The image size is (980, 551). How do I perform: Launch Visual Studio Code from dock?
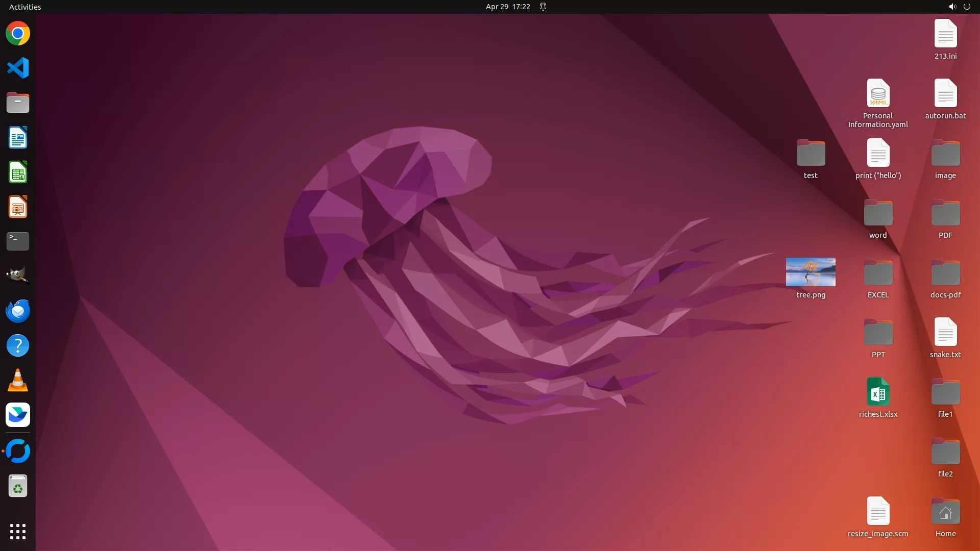coord(18,68)
